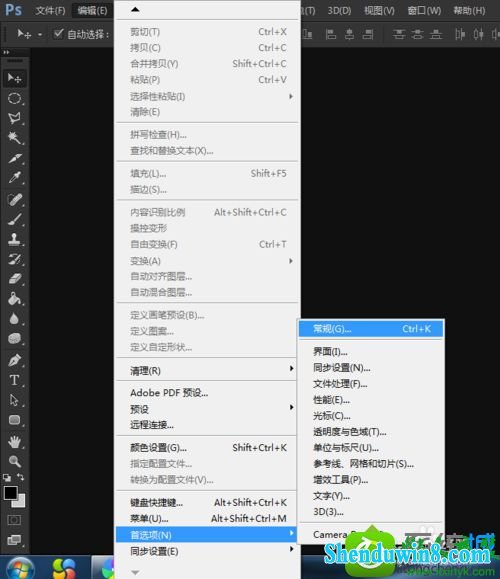This screenshot has width=500, height=579.
Task: Change screen mode icon
Action: pyautogui.click(x=14, y=540)
